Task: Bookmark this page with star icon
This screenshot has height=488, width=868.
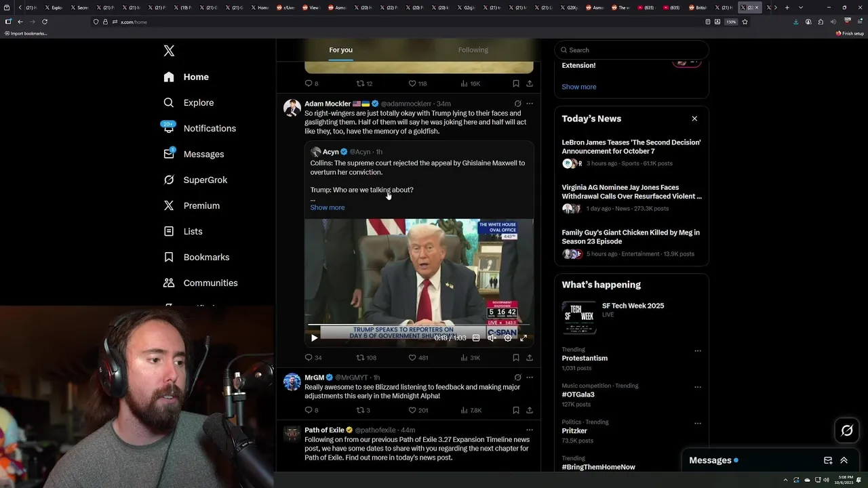Action: pos(745,22)
